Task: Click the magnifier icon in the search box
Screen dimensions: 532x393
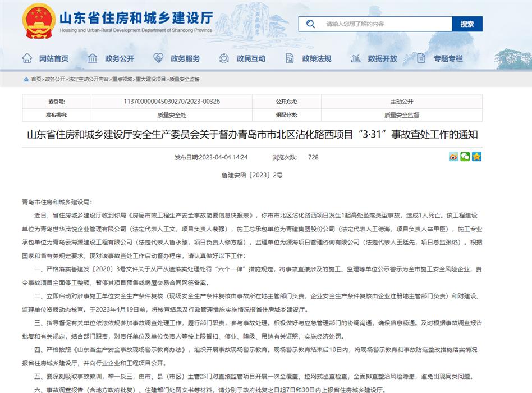Action: coord(310,24)
